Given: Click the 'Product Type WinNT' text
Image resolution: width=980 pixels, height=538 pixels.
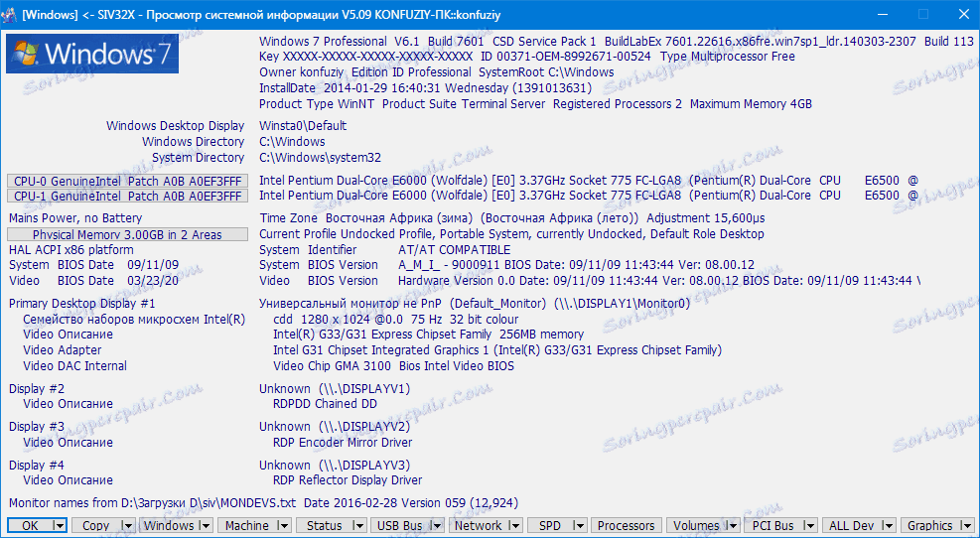Looking at the screenshot, I should point(317,103).
